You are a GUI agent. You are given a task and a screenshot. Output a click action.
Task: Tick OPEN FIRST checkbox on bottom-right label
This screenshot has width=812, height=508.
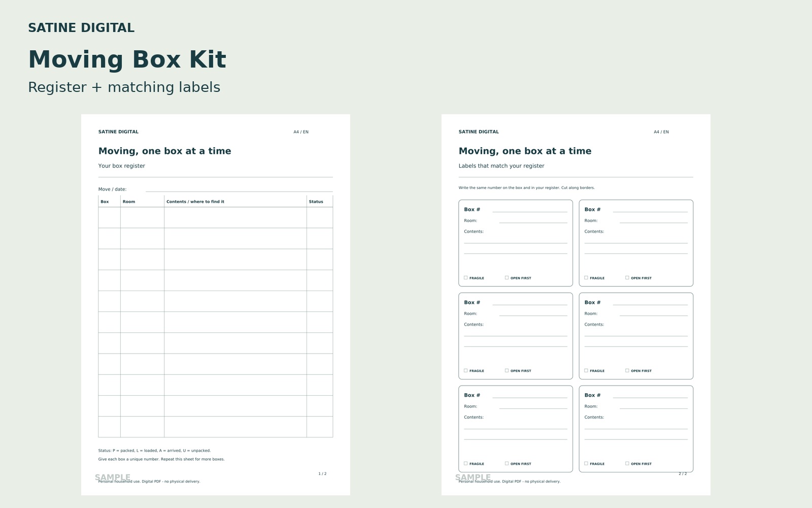tap(627, 463)
